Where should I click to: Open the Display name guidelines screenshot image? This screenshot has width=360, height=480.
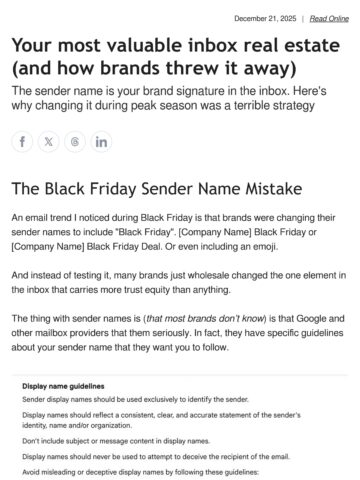pos(180,428)
